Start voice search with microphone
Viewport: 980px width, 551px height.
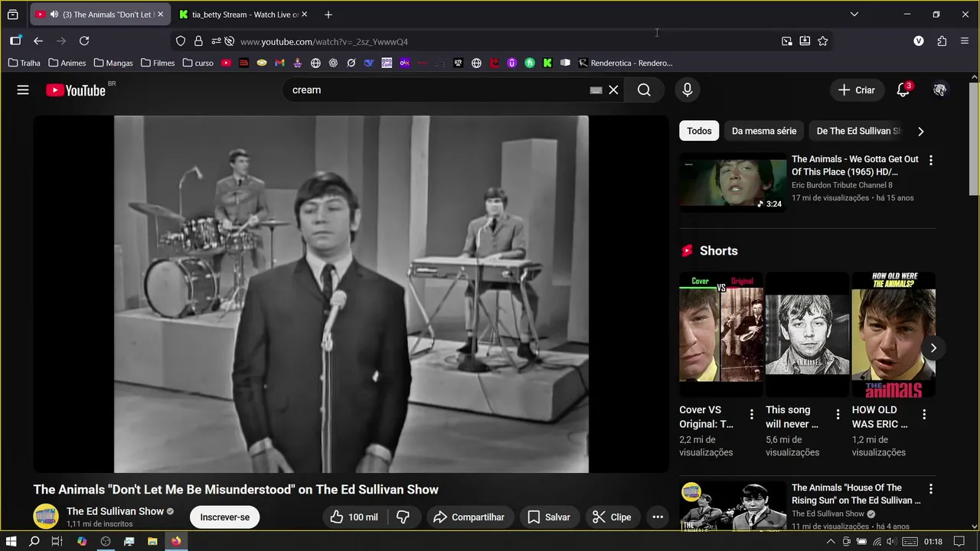point(688,90)
